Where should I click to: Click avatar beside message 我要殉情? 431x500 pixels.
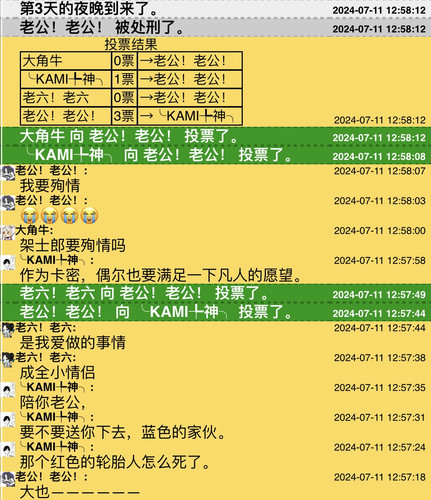point(8,173)
